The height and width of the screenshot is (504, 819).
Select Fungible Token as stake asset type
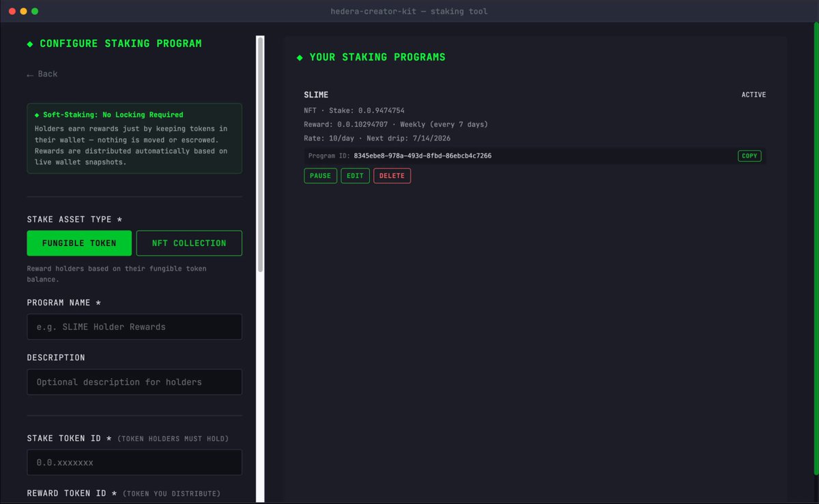[79, 243]
